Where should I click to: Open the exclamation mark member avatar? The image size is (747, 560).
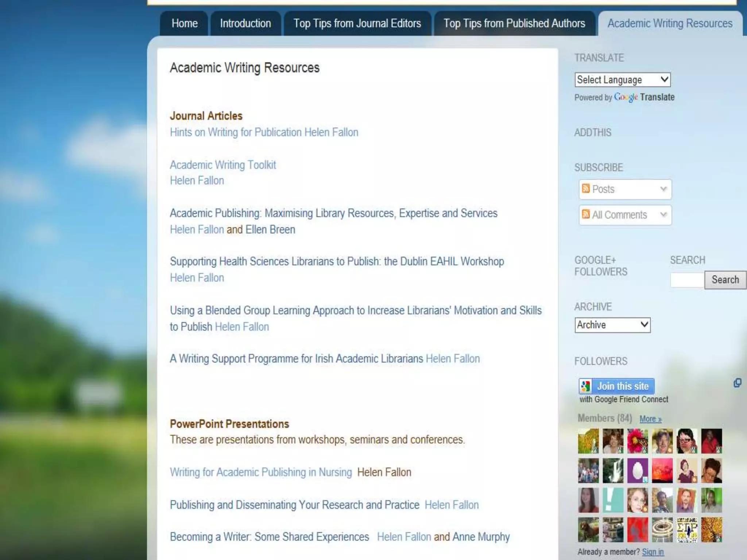point(613,500)
